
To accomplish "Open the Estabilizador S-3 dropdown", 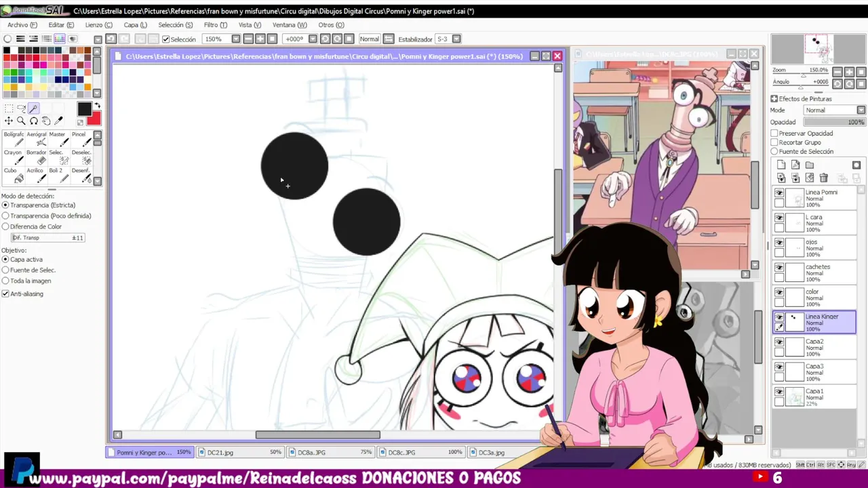I will [456, 39].
